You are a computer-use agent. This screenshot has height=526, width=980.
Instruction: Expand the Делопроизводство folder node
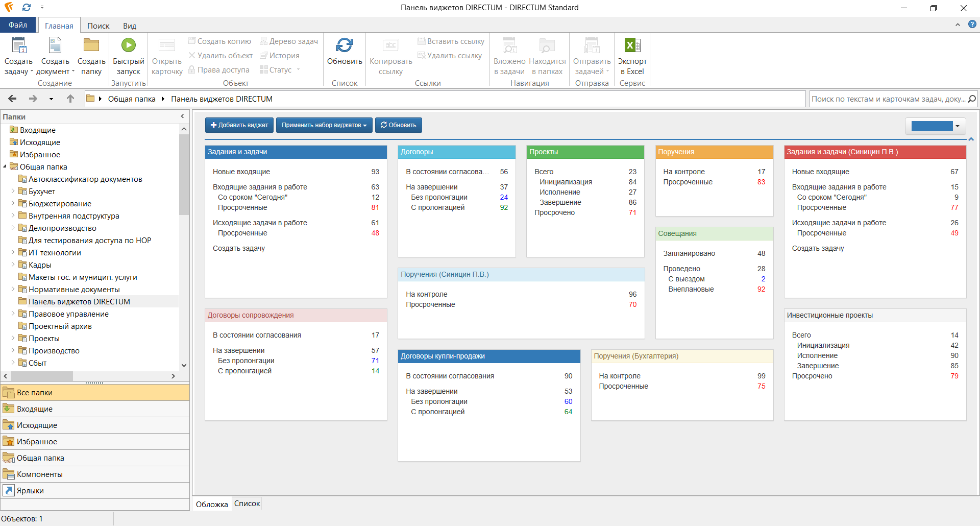tap(13, 228)
